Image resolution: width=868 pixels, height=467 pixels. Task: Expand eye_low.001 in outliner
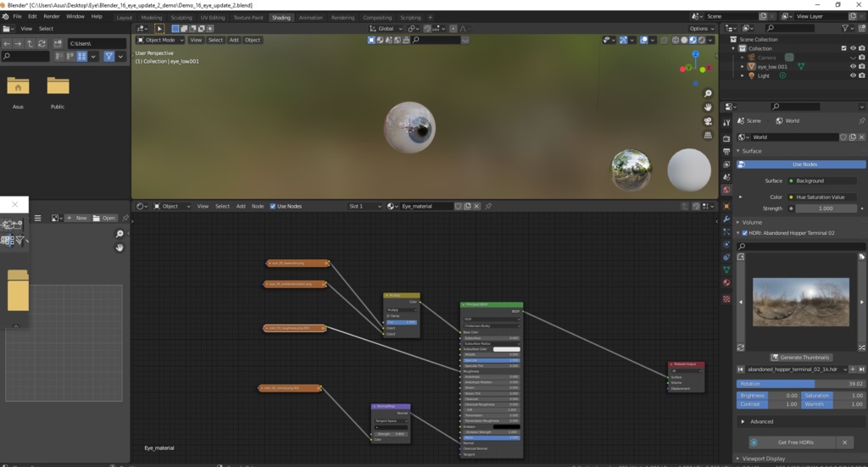(743, 66)
